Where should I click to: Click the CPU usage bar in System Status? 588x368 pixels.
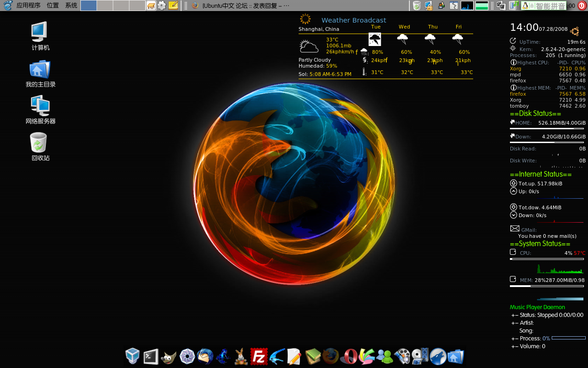point(547,259)
